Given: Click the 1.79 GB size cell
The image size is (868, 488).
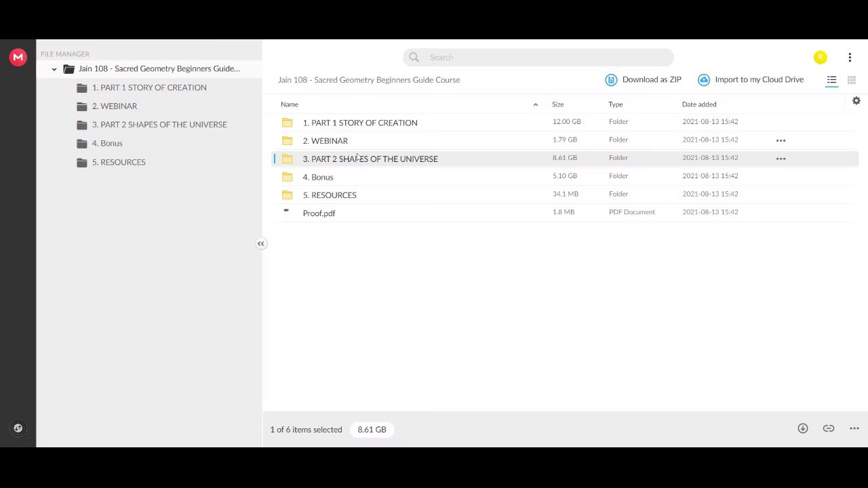Looking at the screenshot, I should tap(565, 140).
